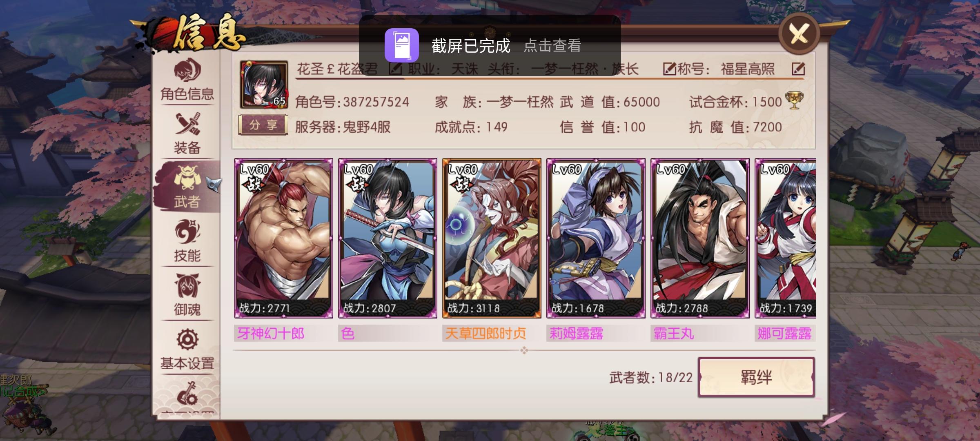
Task: Click the 分享 share button
Action: point(263,125)
